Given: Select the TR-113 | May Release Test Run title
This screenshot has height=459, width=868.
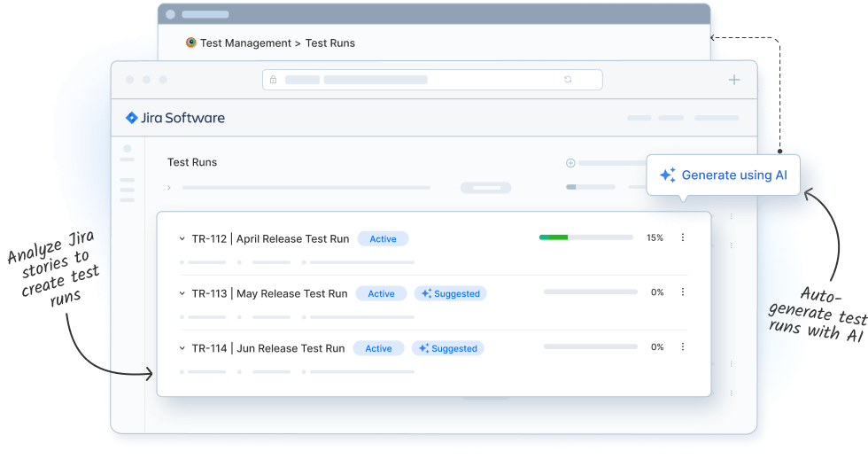Looking at the screenshot, I should 269,293.
